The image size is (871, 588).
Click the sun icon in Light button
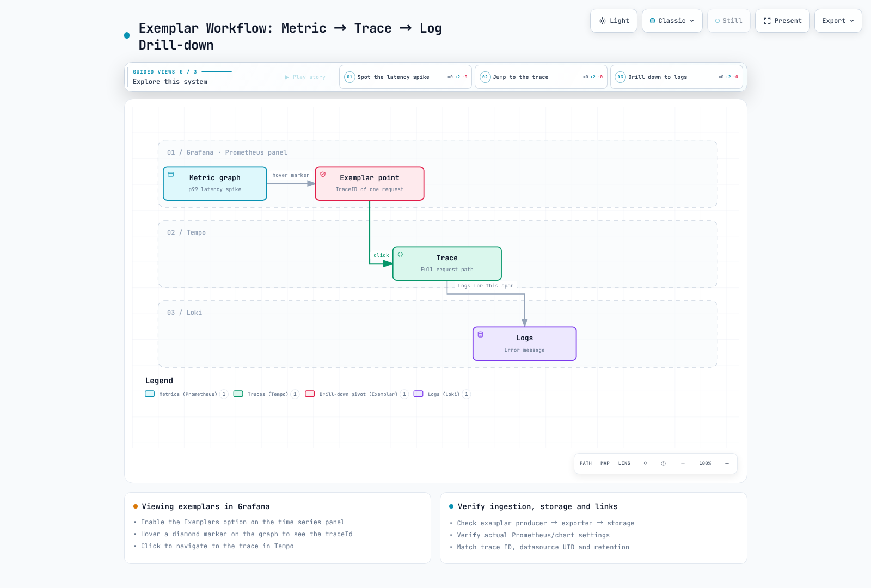pos(602,21)
